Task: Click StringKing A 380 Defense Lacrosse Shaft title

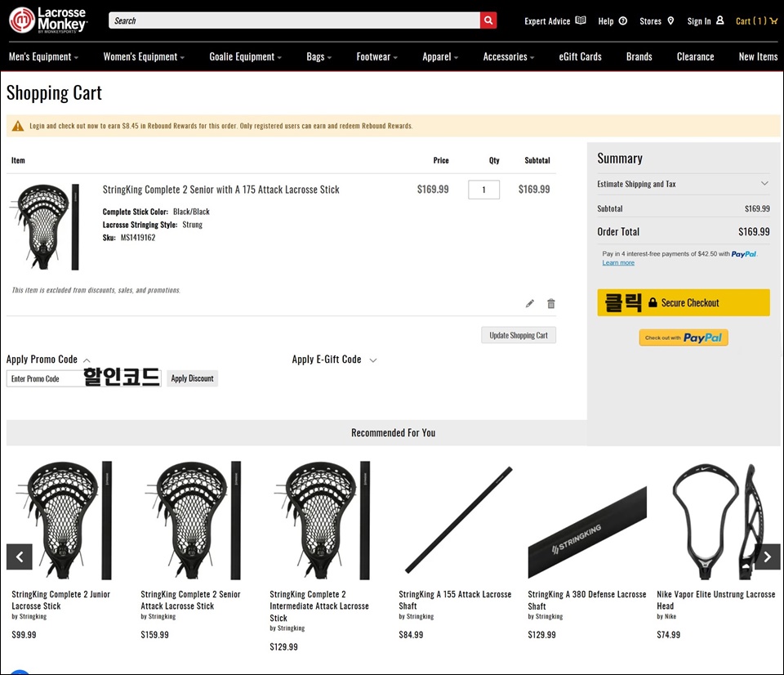Action: (587, 600)
